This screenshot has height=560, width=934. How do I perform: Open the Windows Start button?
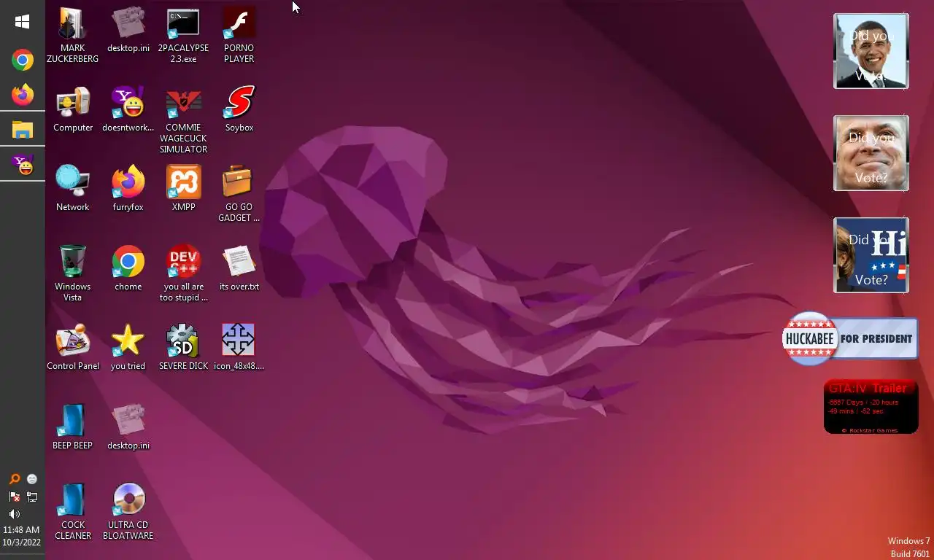tap(22, 22)
